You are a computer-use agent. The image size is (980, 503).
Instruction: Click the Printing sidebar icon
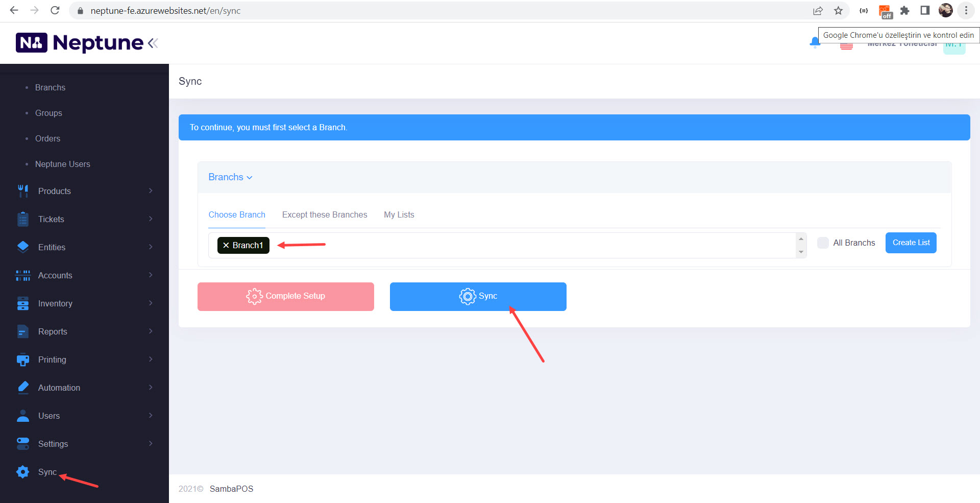(23, 360)
